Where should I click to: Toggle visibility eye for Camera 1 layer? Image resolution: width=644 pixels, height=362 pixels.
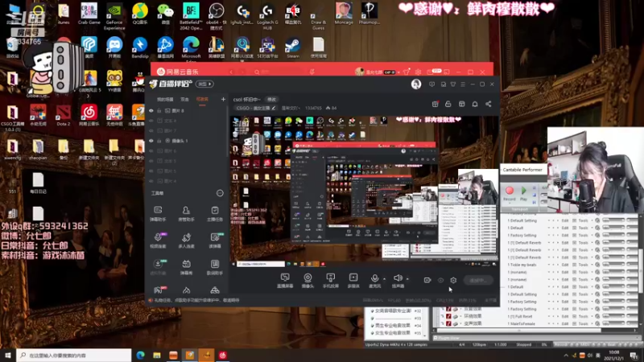pyautogui.click(x=151, y=141)
